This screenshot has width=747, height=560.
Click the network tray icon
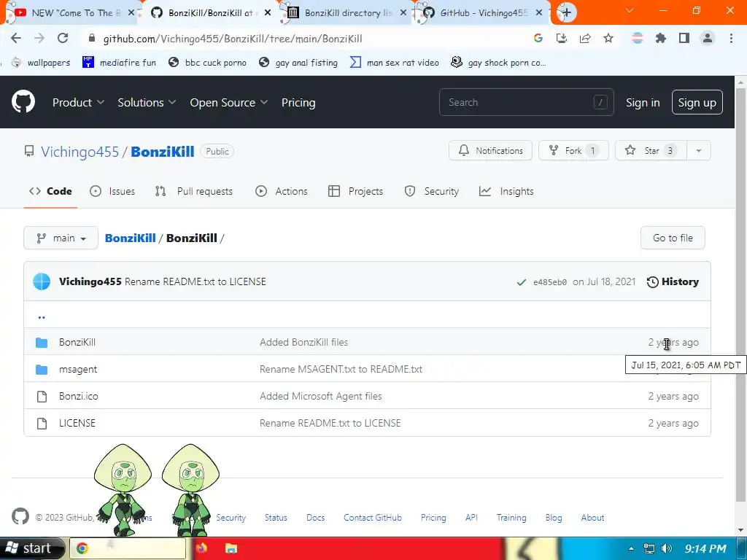[x=649, y=548]
